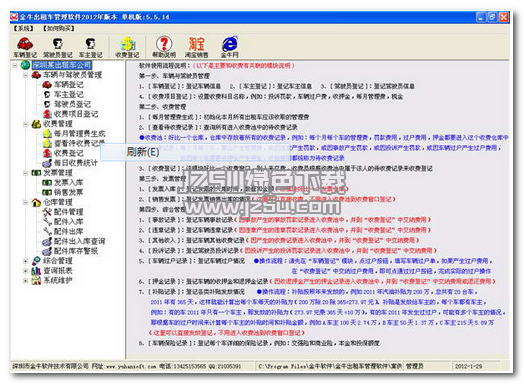Collapse the 车辆与驾驶员管理 branch
The image size is (524, 384).
(25, 75)
